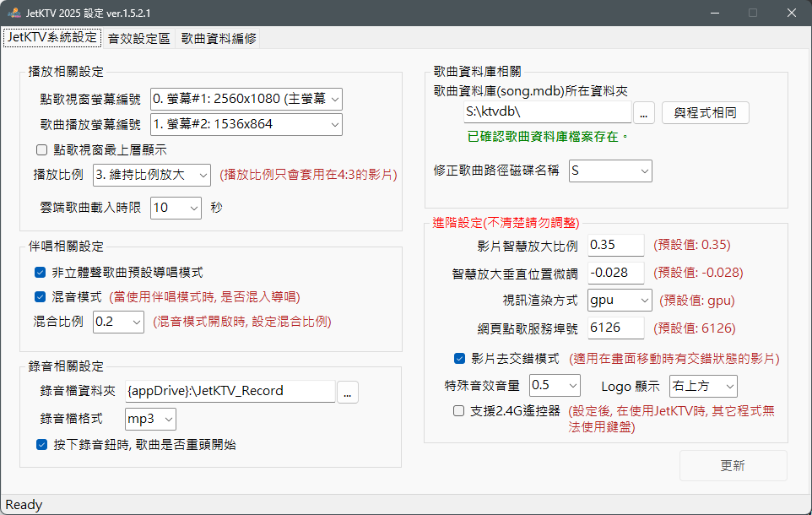Screen dimensions: 812x515
Task: Browse for the 錄音檔資料夾 folder
Action: pos(348,392)
